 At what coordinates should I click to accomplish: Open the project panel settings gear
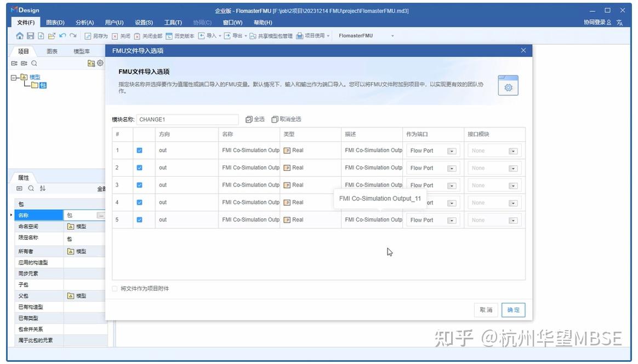[x=100, y=63]
